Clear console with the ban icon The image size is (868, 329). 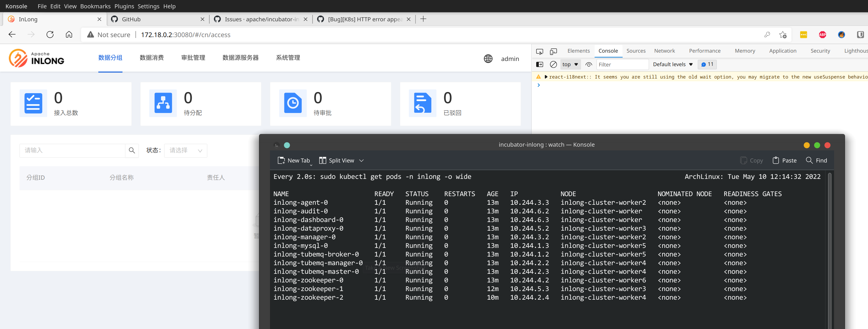pos(553,64)
